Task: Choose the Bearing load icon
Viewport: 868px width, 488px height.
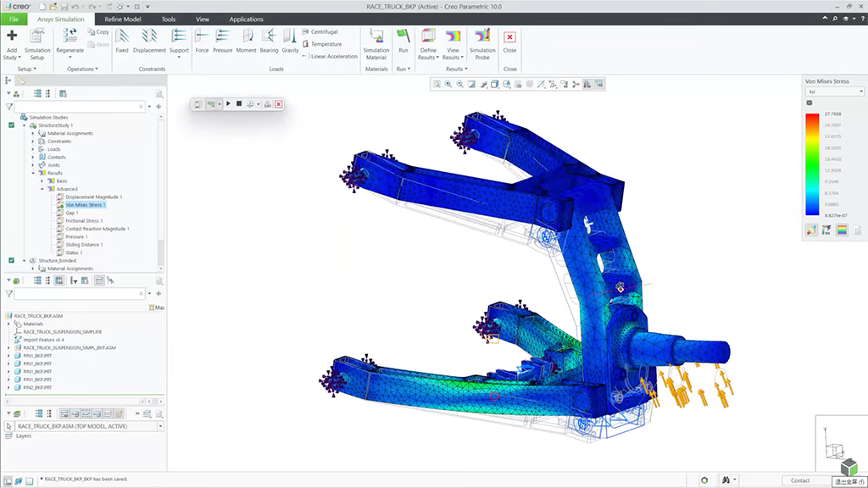Action: 269,36
